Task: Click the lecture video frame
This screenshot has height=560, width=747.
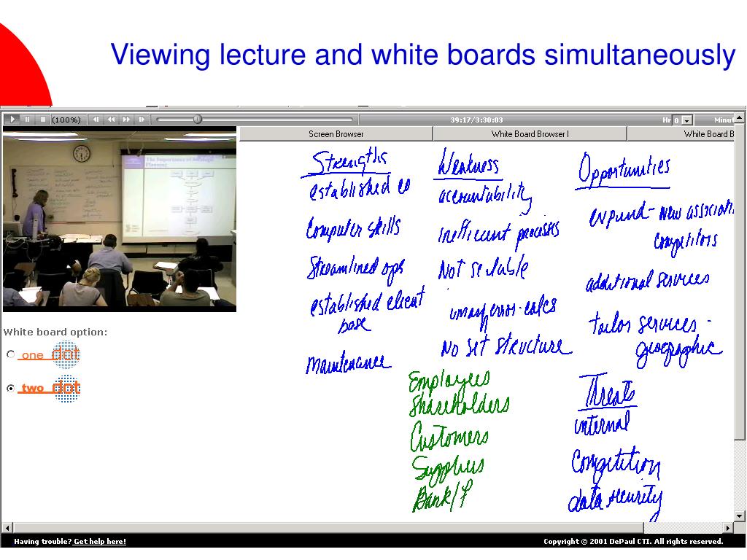Action: coord(120,219)
